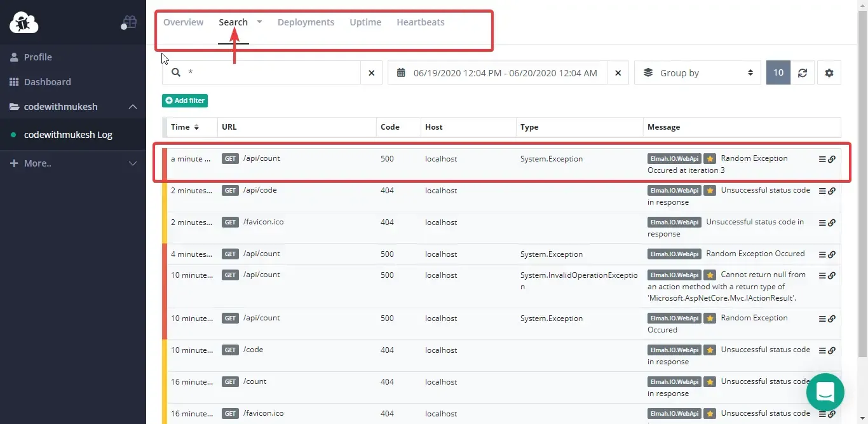Toggle the star on the Unsuccessful status code message
Image resolution: width=868 pixels, height=424 pixels.
point(710,190)
